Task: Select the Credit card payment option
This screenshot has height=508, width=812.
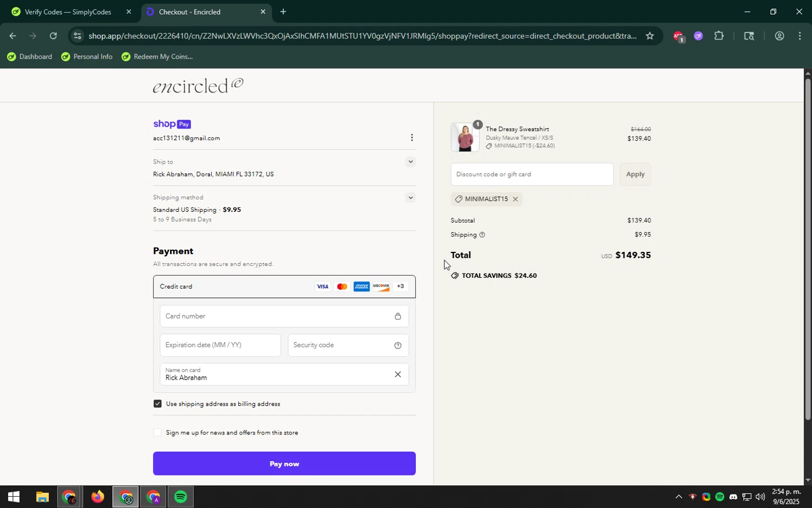Action: tap(284, 286)
